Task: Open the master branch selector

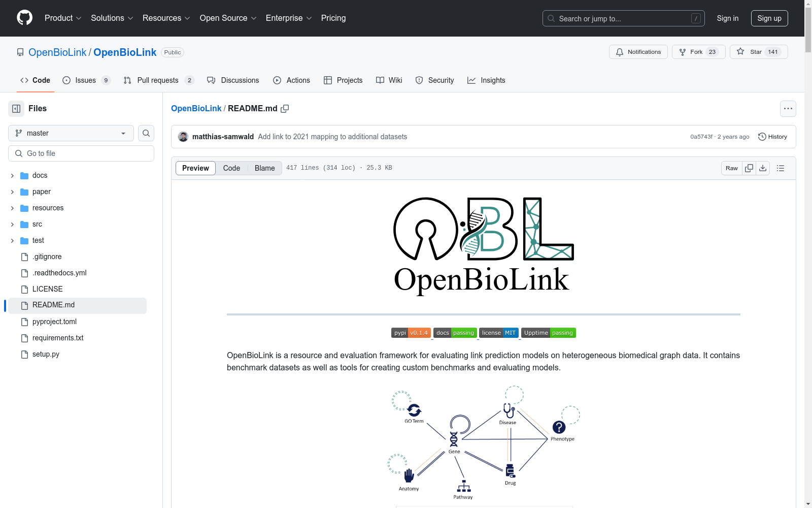Action: (x=70, y=133)
